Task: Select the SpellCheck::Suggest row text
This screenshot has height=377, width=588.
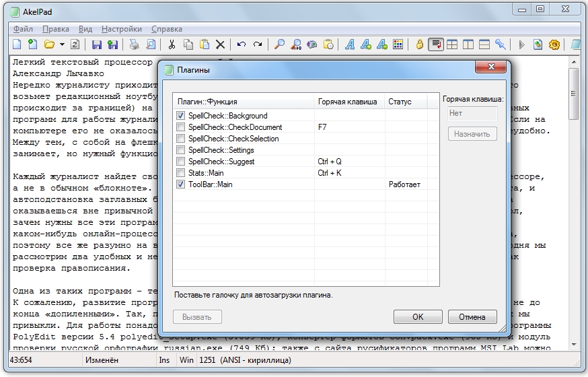Action: click(x=221, y=162)
